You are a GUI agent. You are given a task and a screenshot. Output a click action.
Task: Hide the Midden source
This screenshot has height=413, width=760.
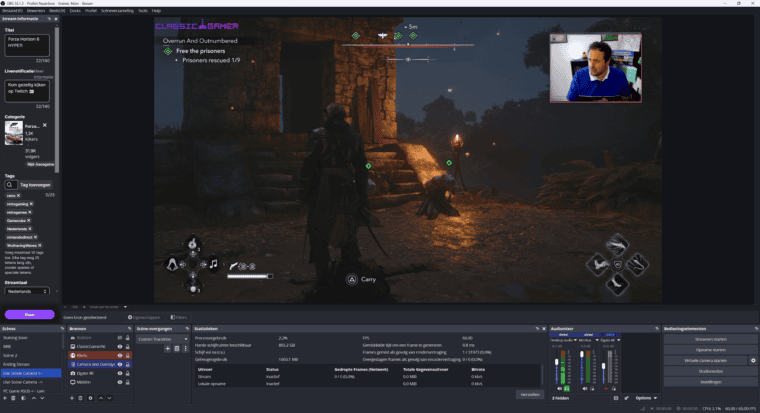[x=120, y=382]
